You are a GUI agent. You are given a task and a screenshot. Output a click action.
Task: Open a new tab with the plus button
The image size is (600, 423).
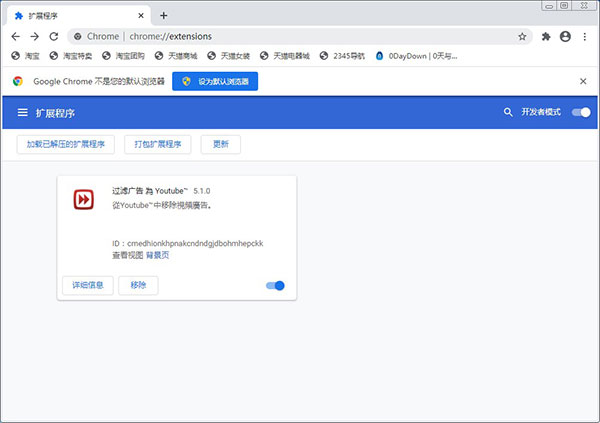[x=164, y=15]
